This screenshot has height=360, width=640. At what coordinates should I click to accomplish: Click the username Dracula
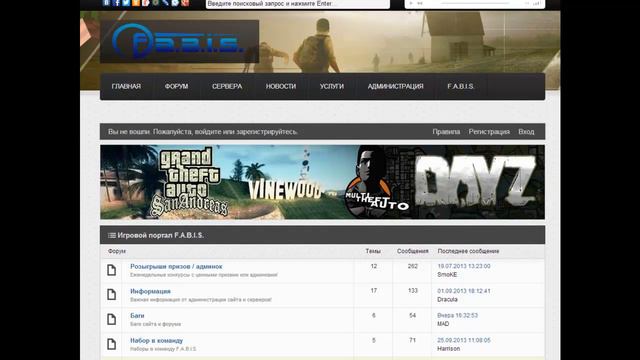pos(447,300)
